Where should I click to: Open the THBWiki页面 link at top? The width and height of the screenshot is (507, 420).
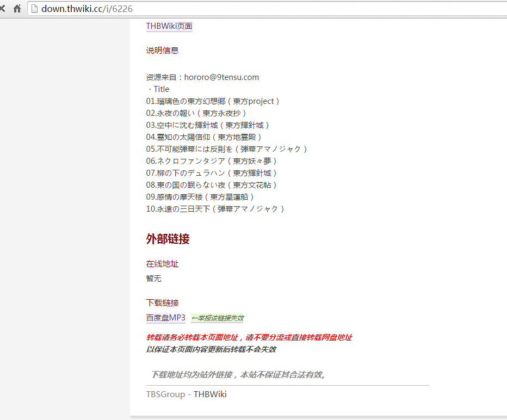169,26
